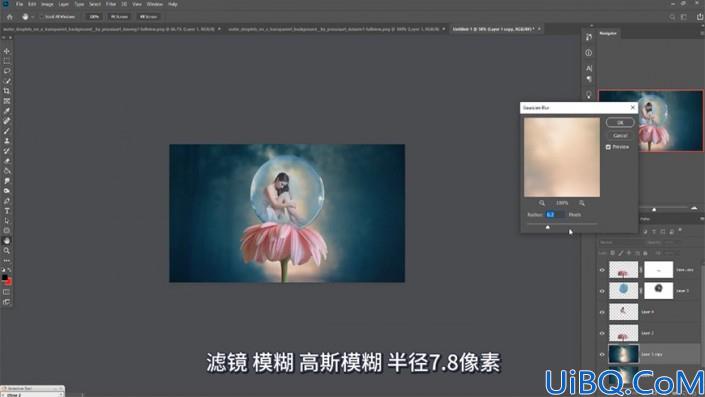This screenshot has height=397, width=705.
Task: Select the Rectangular Marquee tool
Action: click(7, 61)
